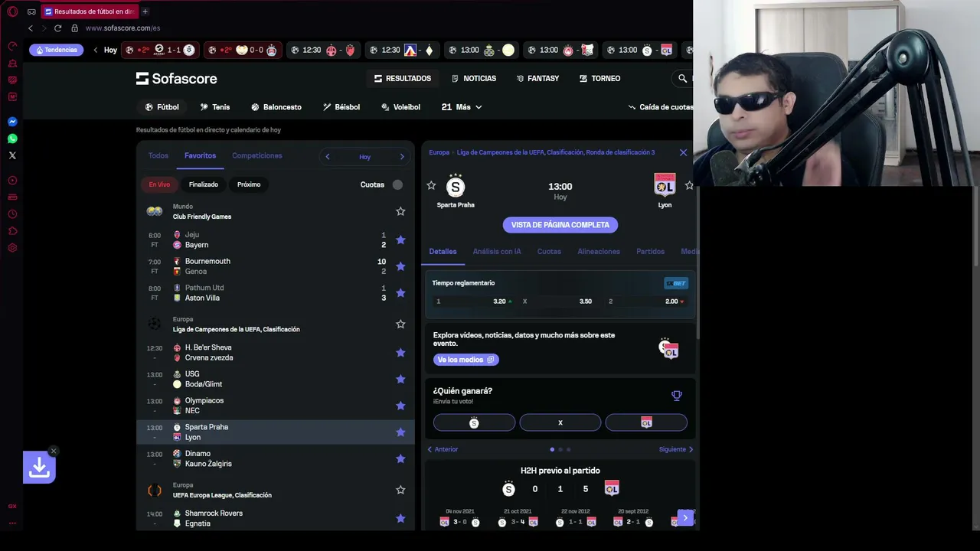Switch to the Competiciones tab

click(257, 155)
